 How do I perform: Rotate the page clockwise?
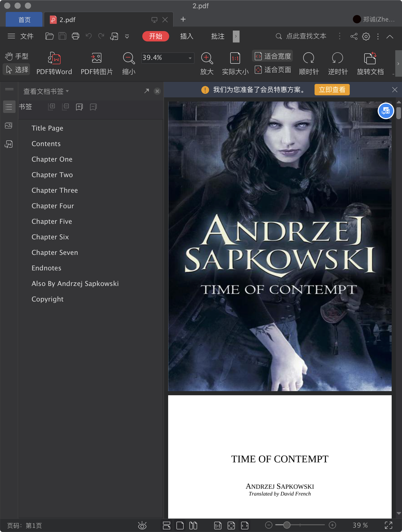tap(309, 58)
